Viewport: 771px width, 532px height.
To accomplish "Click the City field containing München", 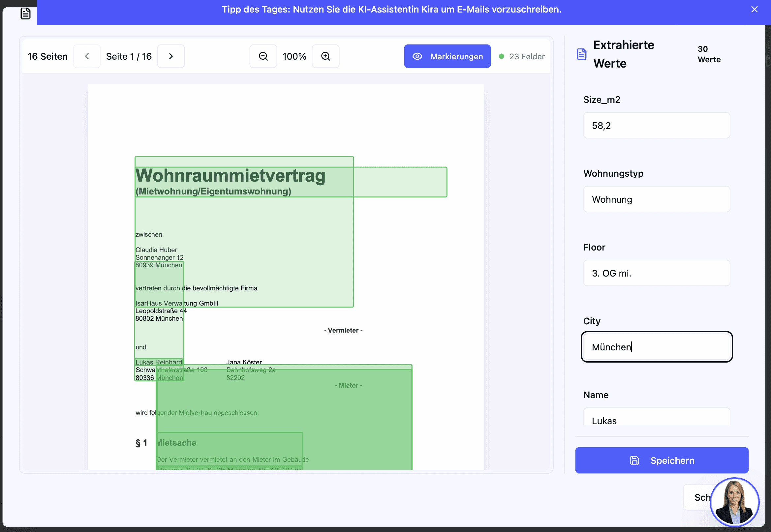I will click(x=656, y=347).
